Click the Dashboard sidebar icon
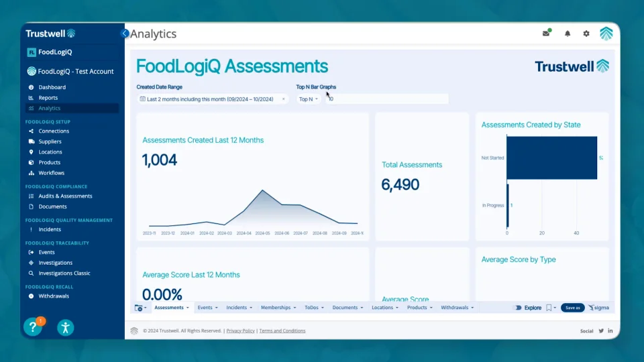644x362 pixels. pos(31,87)
